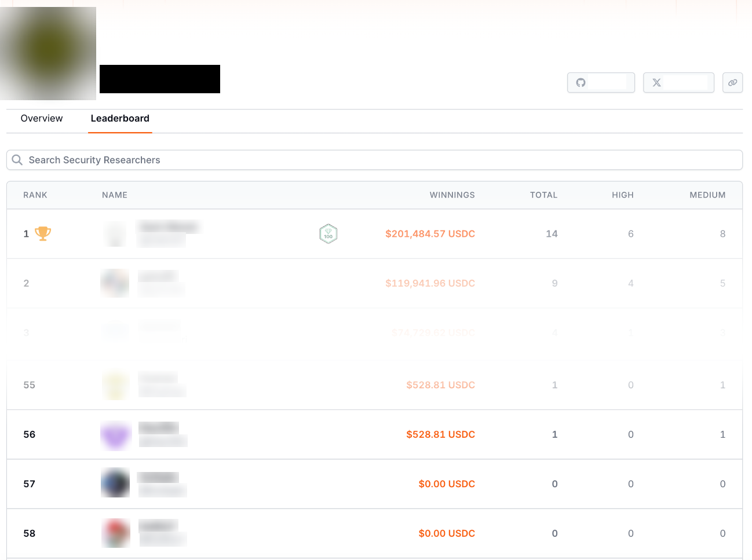
Task: Open the rank 58 researcher red avatar
Action: (x=115, y=533)
